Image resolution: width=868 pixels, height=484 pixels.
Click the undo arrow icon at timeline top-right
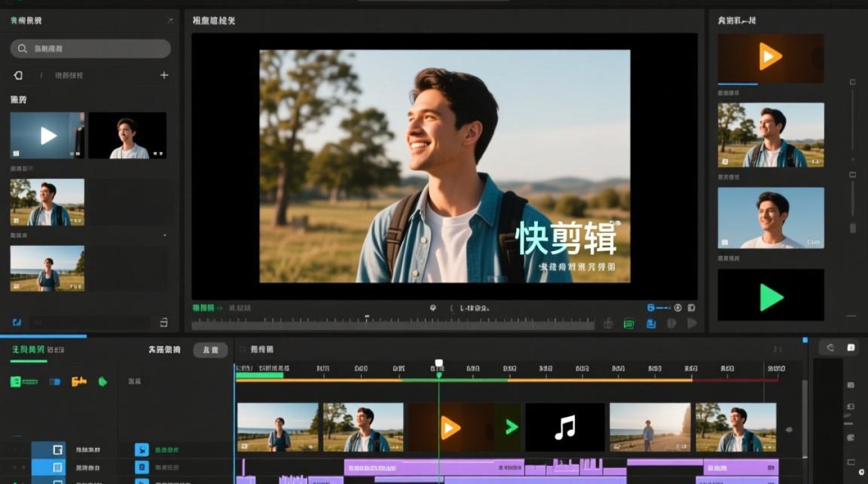coord(831,348)
